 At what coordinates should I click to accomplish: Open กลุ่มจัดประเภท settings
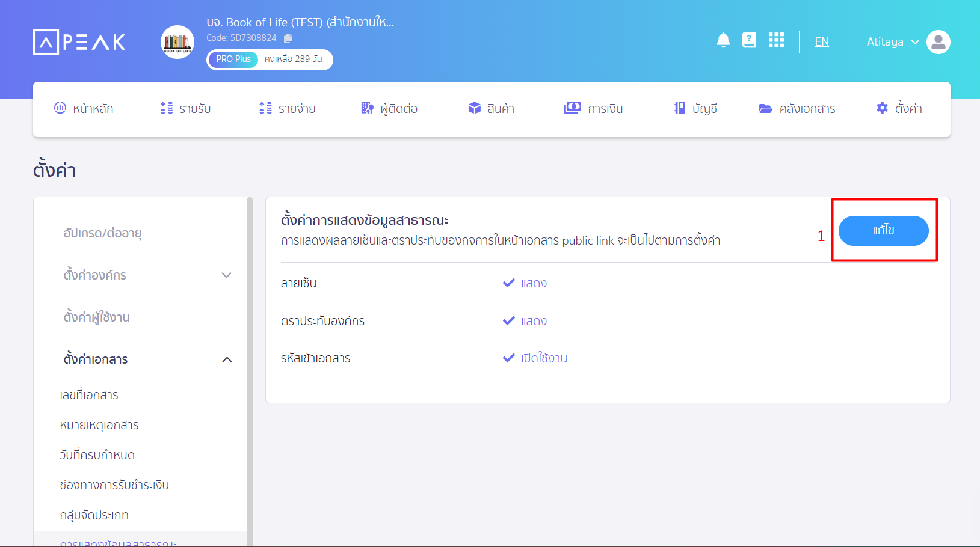(x=94, y=515)
